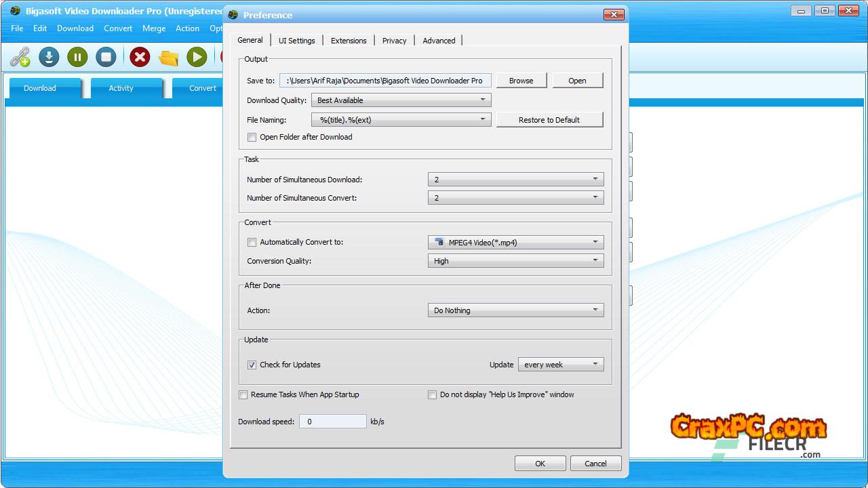Open the Download Quality dropdown

(401, 100)
